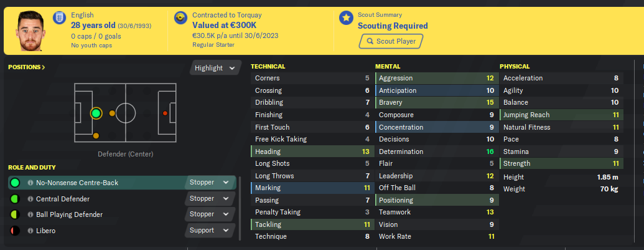Click the Scout Player button

point(391,41)
